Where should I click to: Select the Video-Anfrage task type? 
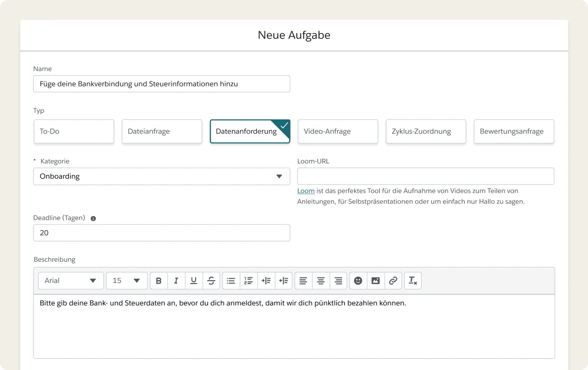pyautogui.click(x=338, y=132)
